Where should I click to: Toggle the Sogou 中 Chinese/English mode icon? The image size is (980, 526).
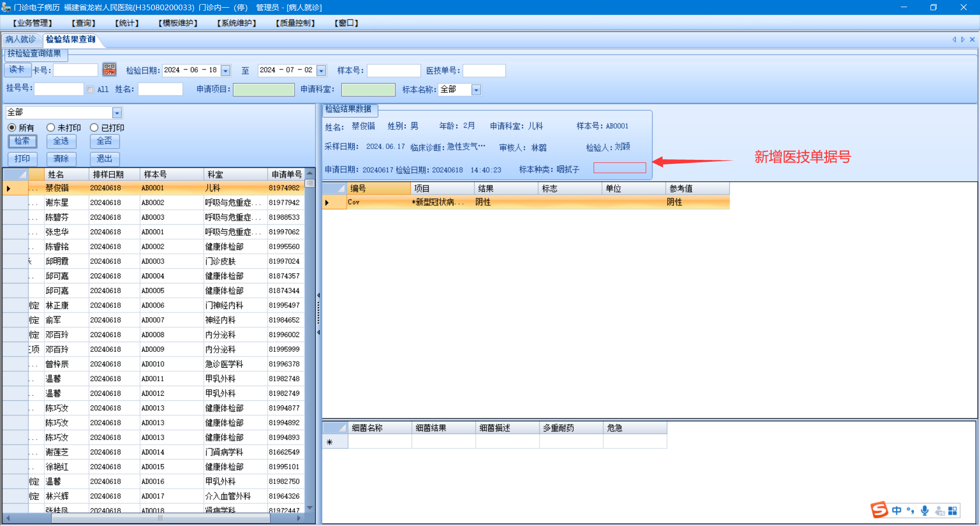pyautogui.click(x=897, y=511)
